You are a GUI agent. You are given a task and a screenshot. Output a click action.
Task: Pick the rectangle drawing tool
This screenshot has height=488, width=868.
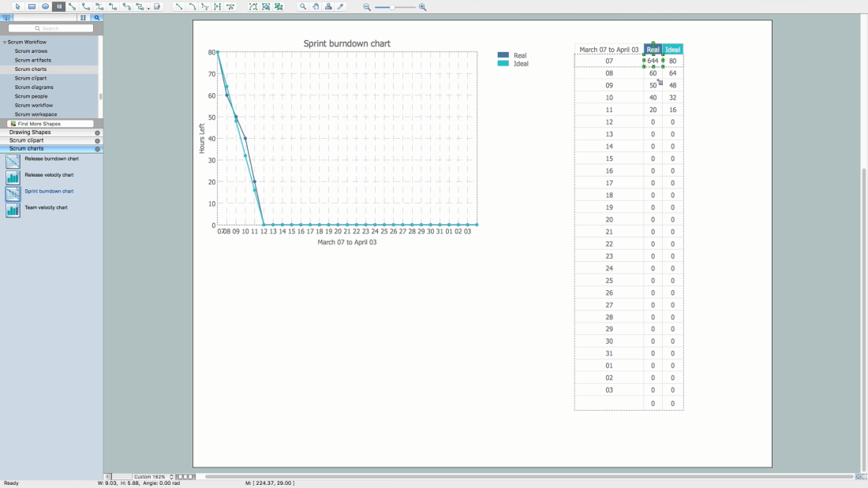click(32, 6)
